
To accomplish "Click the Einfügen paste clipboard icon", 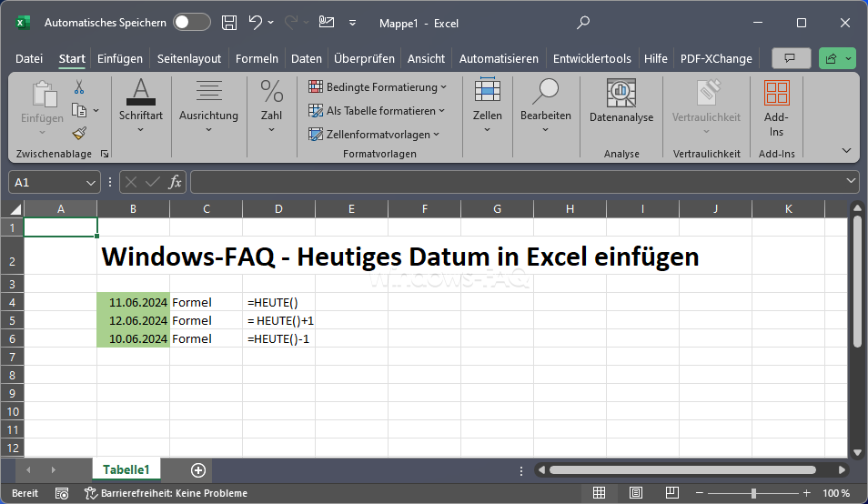I will (x=43, y=94).
